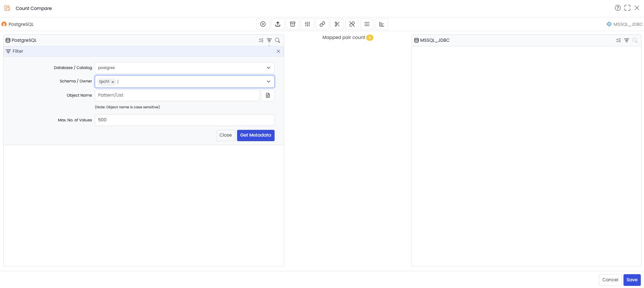Click the Object Name list file icon
This screenshot has height=288, width=644.
pyautogui.click(x=268, y=95)
